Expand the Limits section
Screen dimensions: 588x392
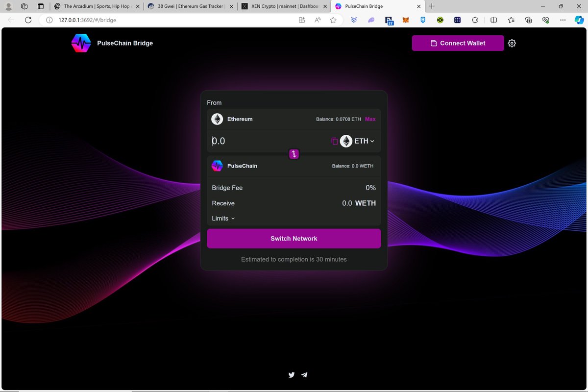223,219
